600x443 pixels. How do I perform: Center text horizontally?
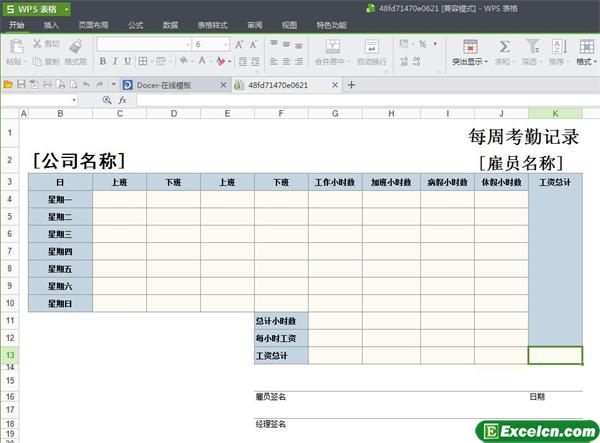coord(286,61)
